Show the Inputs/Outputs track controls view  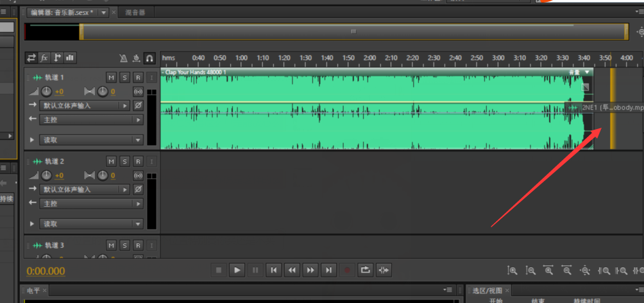(31, 58)
